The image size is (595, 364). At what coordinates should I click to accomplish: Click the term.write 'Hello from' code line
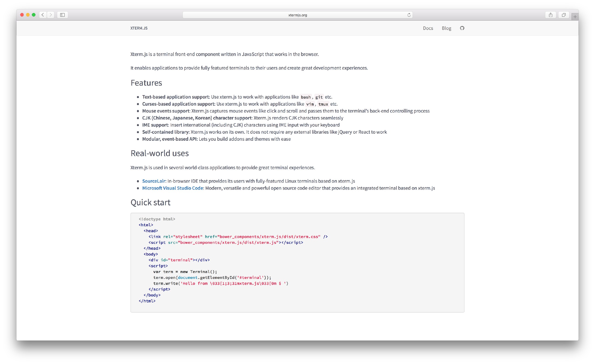coord(221,283)
